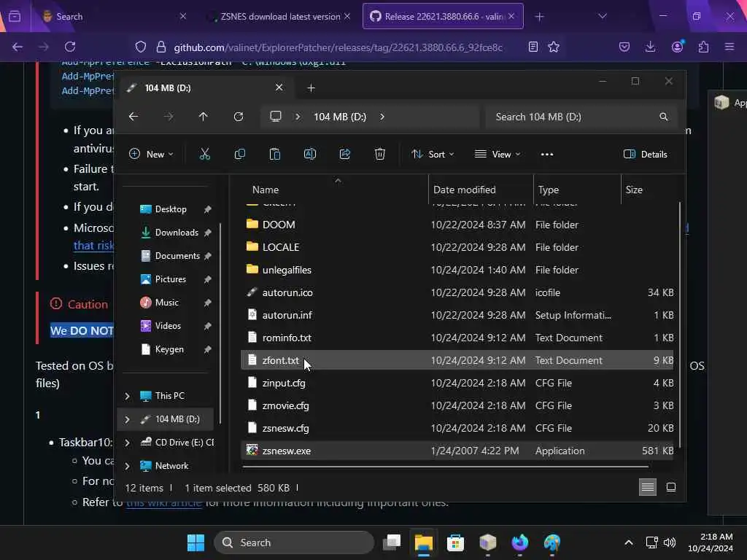Expand the Network tree node

[127, 466]
